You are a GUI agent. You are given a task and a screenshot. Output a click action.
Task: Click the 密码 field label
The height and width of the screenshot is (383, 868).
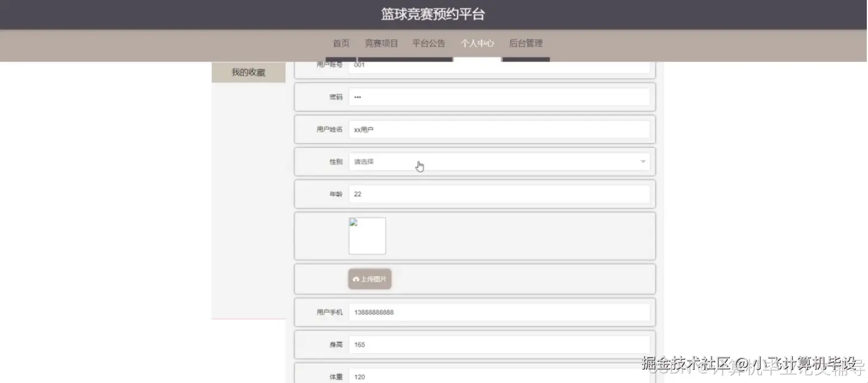tap(336, 97)
